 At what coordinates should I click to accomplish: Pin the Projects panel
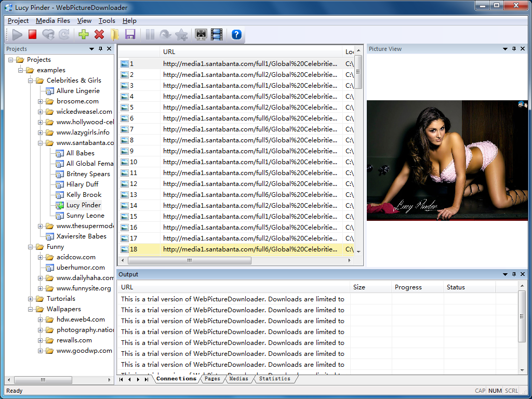pyautogui.click(x=100, y=49)
